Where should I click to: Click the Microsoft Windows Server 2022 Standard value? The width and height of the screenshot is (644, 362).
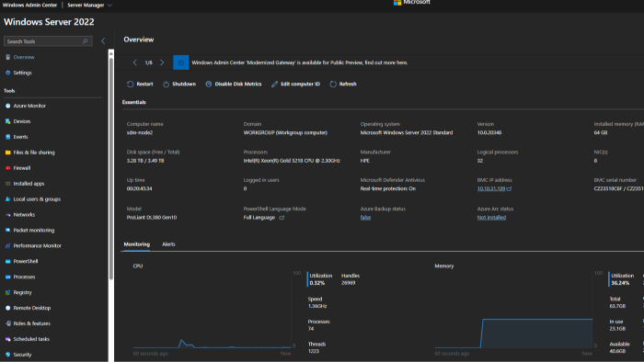(x=407, y=133)
